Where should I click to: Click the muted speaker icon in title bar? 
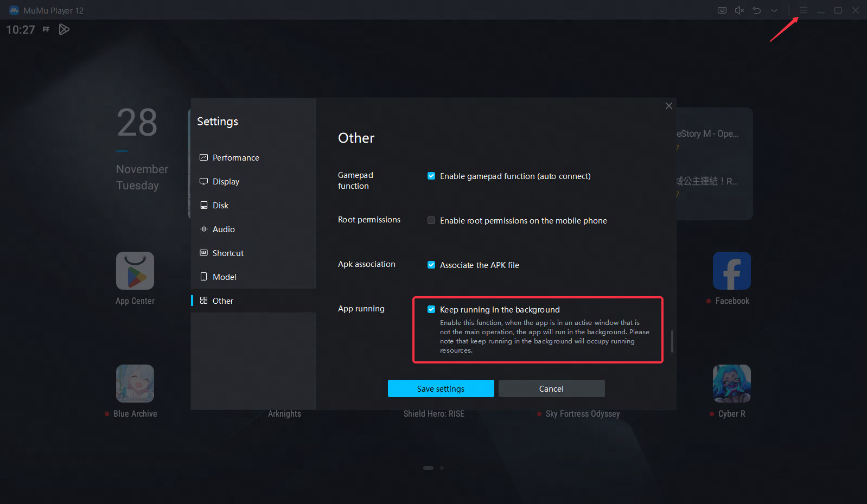coord(739,10)
